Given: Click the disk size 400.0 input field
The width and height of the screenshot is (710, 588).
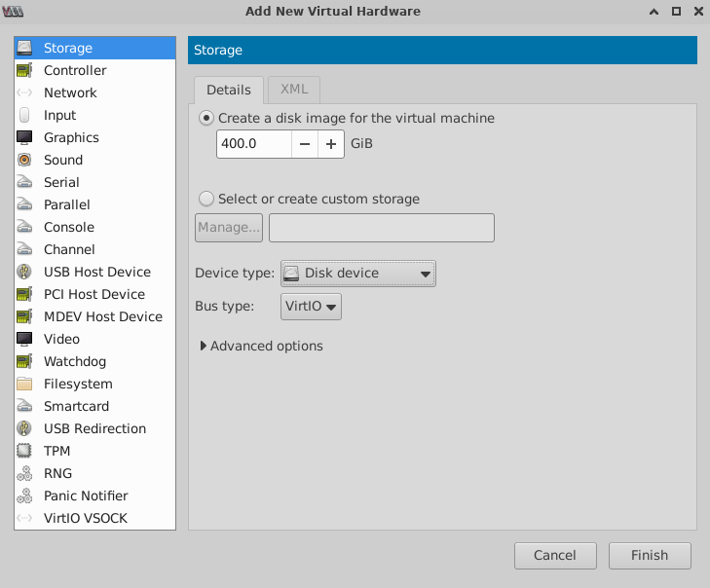Looking at the screenshot, I should tap(253, 144).
